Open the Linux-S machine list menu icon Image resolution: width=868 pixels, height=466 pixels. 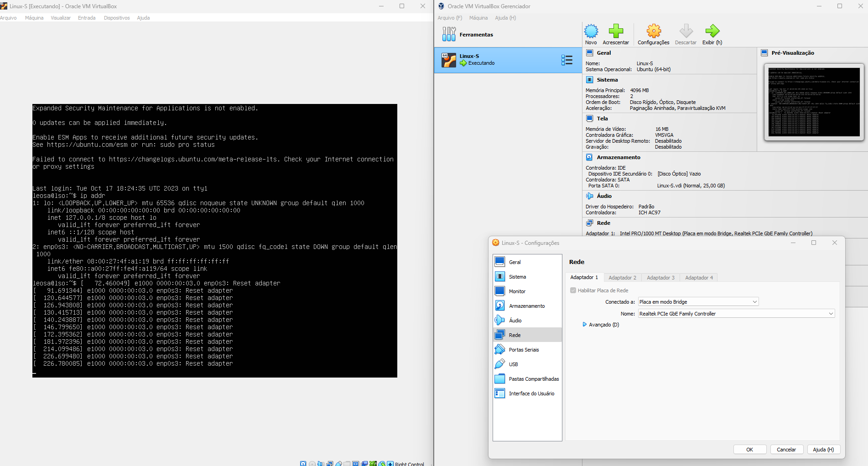point(567,60)
